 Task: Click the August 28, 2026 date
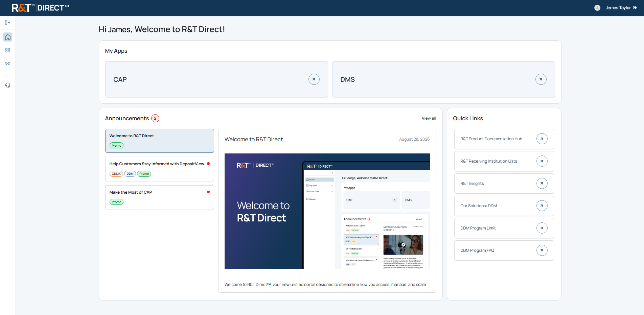pos(414,139)
